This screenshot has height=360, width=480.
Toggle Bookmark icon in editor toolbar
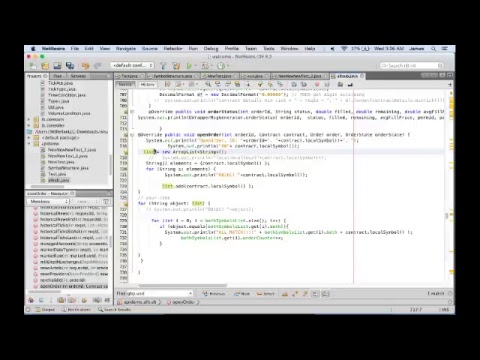pos(280,85)
